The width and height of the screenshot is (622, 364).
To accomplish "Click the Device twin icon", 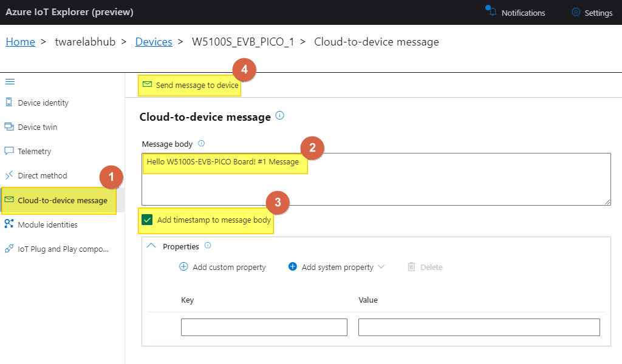I will point(9,126).
